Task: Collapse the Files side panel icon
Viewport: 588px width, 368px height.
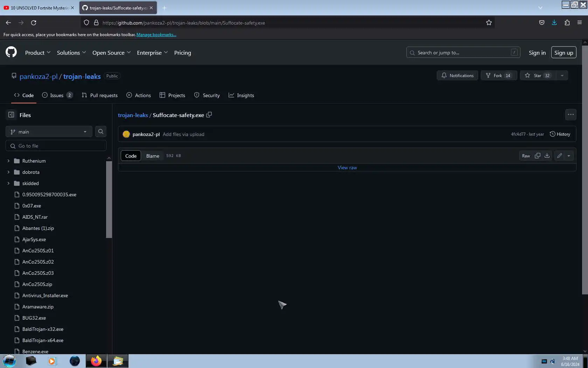Action: 11,115
